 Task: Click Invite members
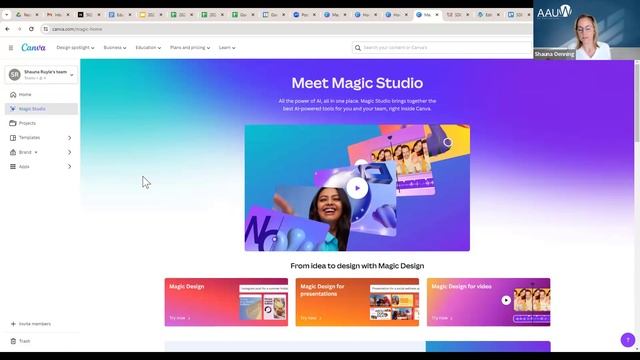point(31,324)
